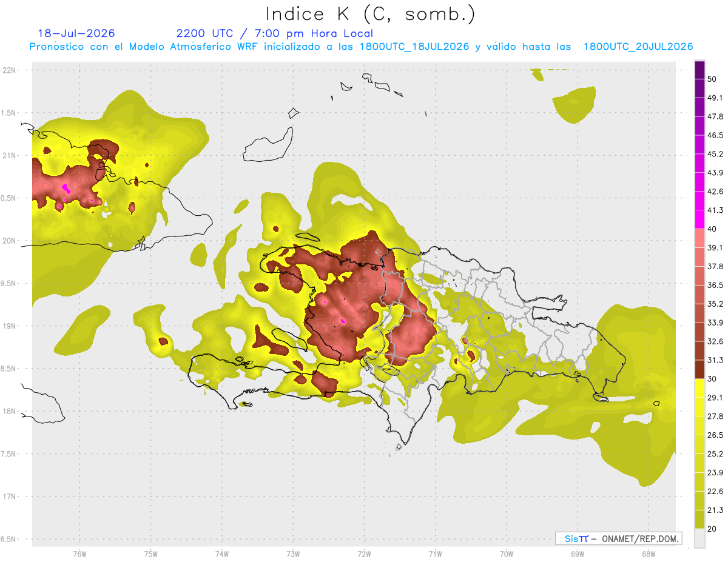Image resolution: width=728 pixels, height=562 pixels.
Task: Click the '71W' longitude label
Action: pos(435,554)
